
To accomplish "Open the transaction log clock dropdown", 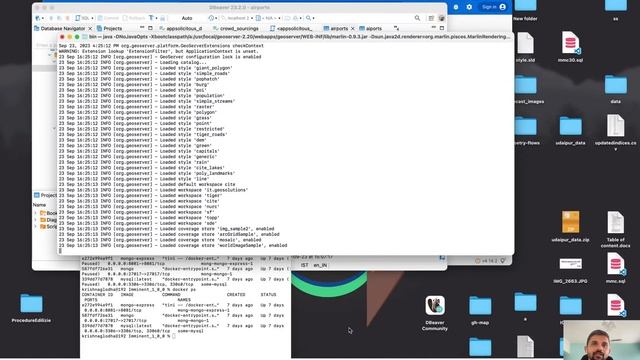I will 213,18.
